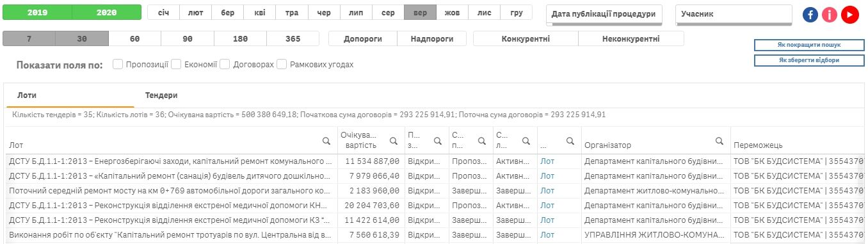Select the жов month

pos(453,12)
